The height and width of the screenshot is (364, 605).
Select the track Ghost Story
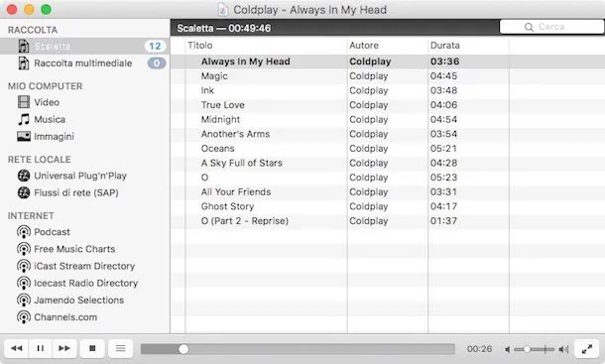[x=227, y=206]
